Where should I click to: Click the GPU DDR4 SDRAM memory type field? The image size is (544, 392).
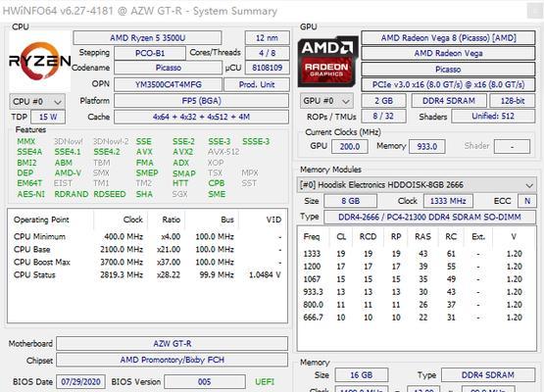click(x=449, y=101)
